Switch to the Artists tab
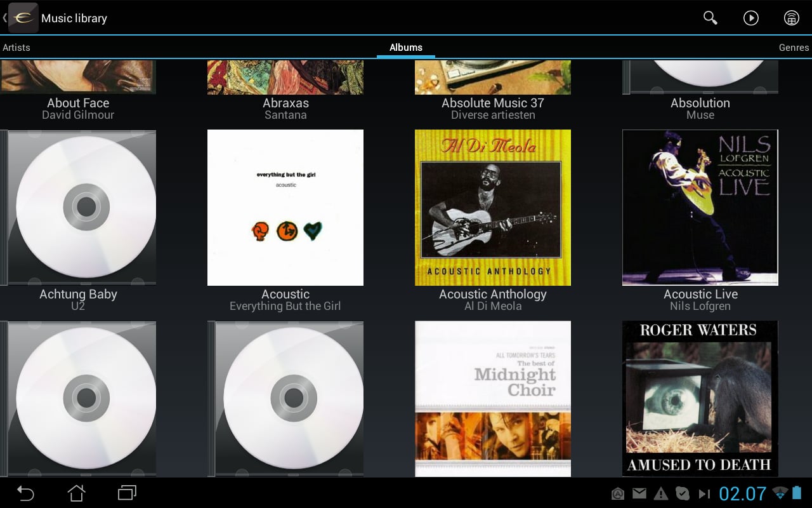Screen dimensions: 812x508 point(16,48)
